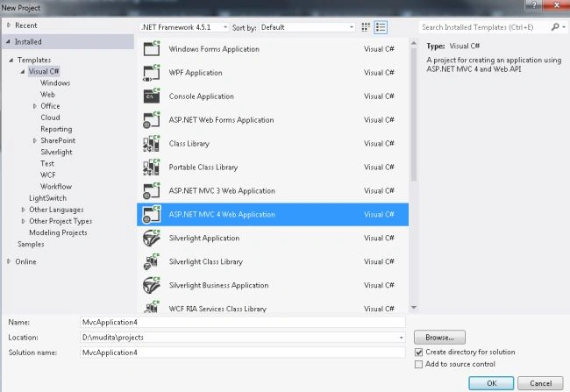Select the Modeling Projects category
The image size is (570, 392).
(x=58, y=232)
